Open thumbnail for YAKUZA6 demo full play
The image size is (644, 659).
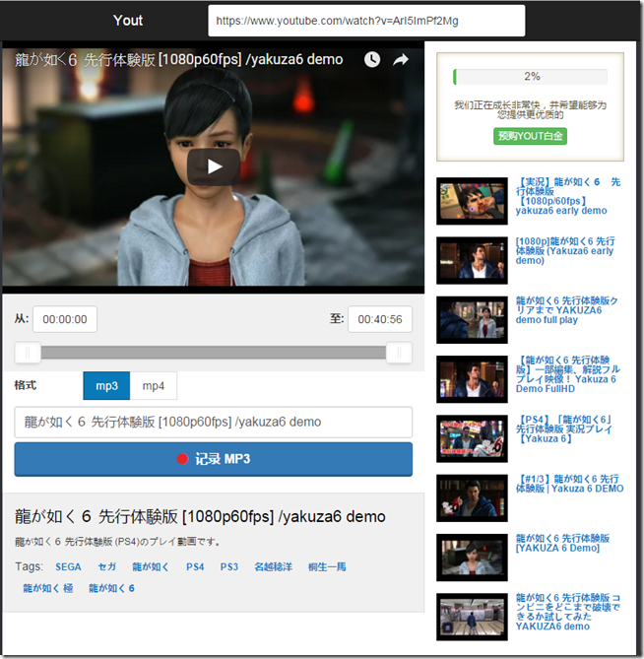pyautogui.click(x=472, y=320)
